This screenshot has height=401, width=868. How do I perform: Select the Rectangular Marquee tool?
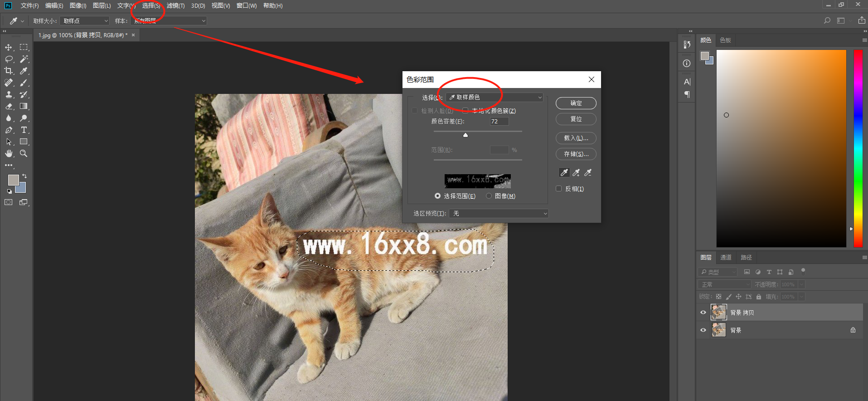pos(24,47)
